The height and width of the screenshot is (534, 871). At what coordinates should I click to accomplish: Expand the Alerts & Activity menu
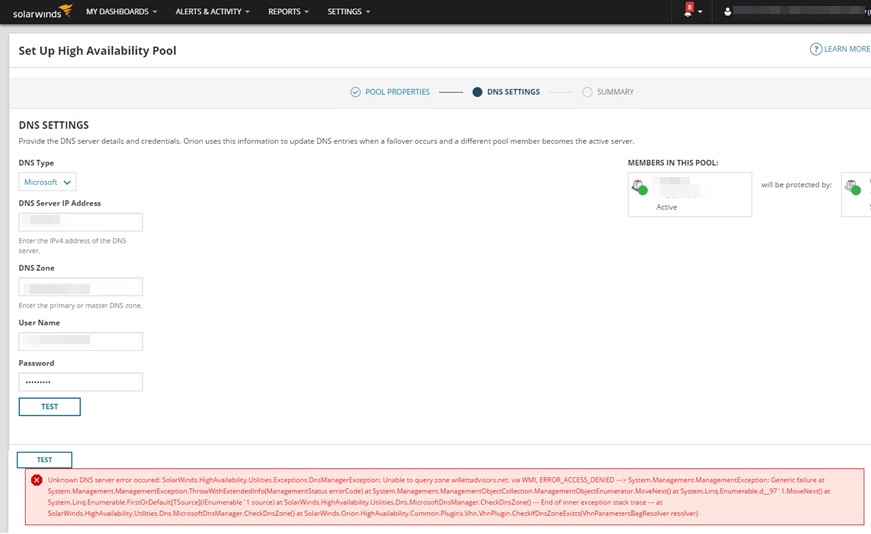pos(212,12)
